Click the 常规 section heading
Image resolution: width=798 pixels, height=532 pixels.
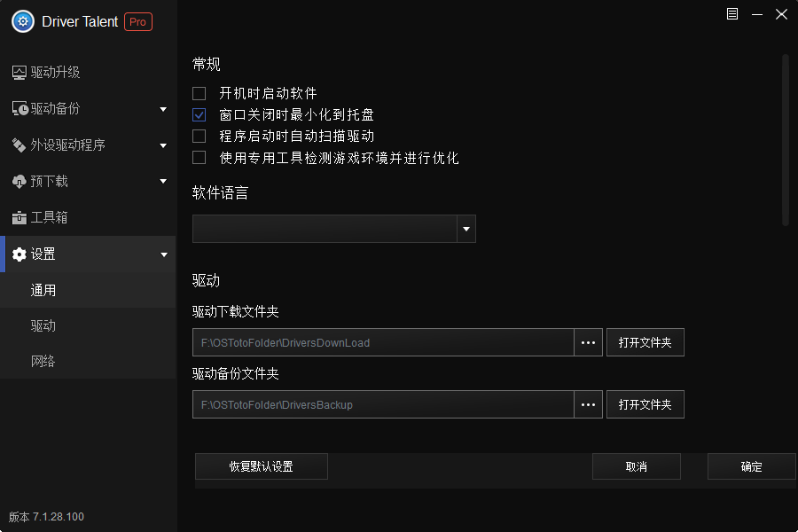pos(206,64)
